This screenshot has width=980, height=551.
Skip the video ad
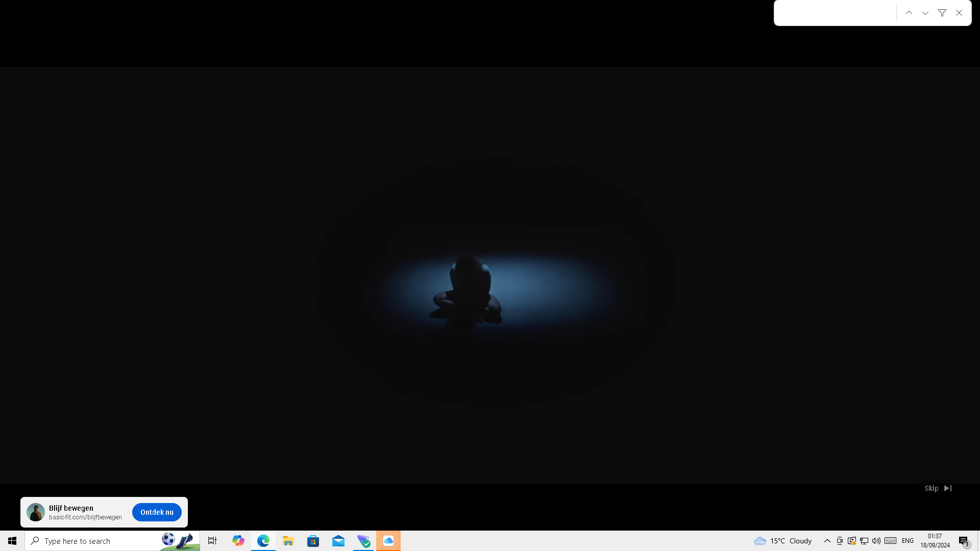pyautogui.click(x=938, y=488)
